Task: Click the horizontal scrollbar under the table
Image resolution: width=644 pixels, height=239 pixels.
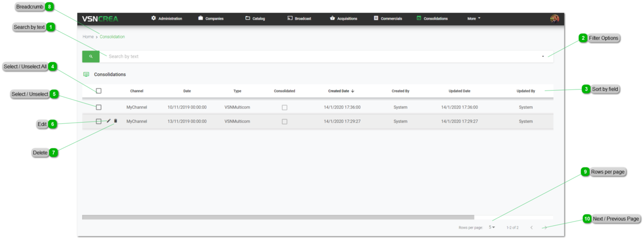Action: (278, 217)
